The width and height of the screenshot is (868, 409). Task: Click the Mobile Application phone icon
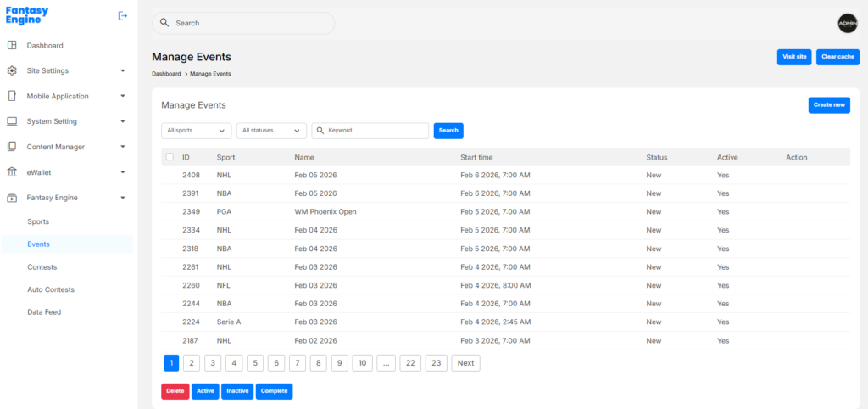click(x=12, y=96)
